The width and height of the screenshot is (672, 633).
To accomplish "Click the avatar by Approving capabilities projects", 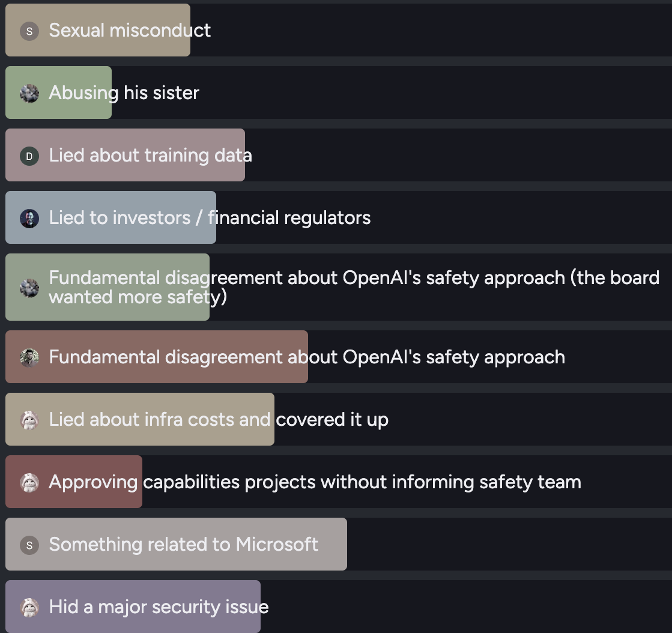I will (29, 483).
